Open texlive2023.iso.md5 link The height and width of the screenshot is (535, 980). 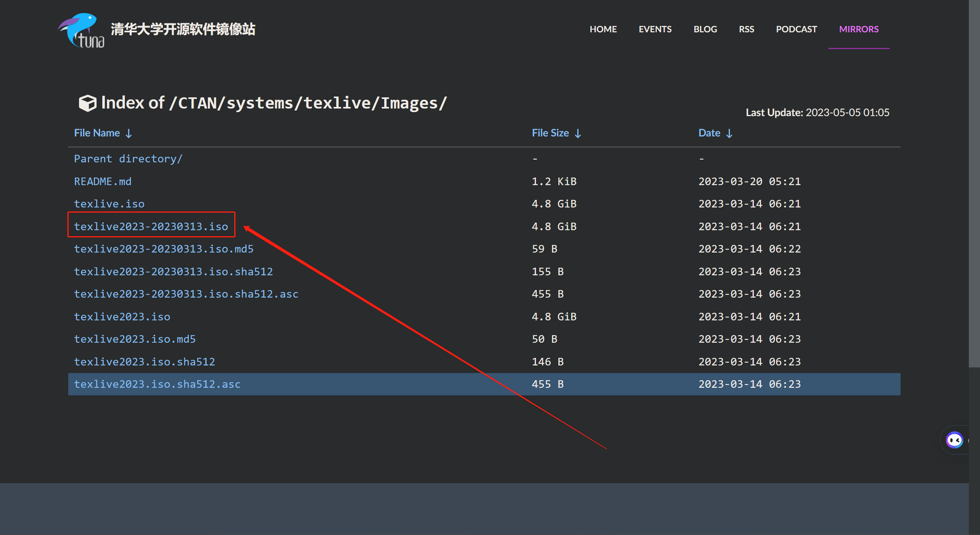pos(135,339)
